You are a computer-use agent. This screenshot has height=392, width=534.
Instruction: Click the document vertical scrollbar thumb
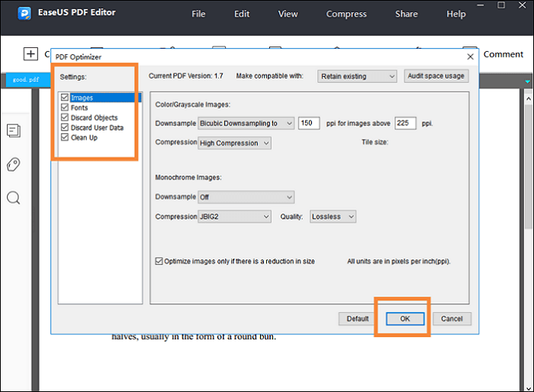coord(529,167)
